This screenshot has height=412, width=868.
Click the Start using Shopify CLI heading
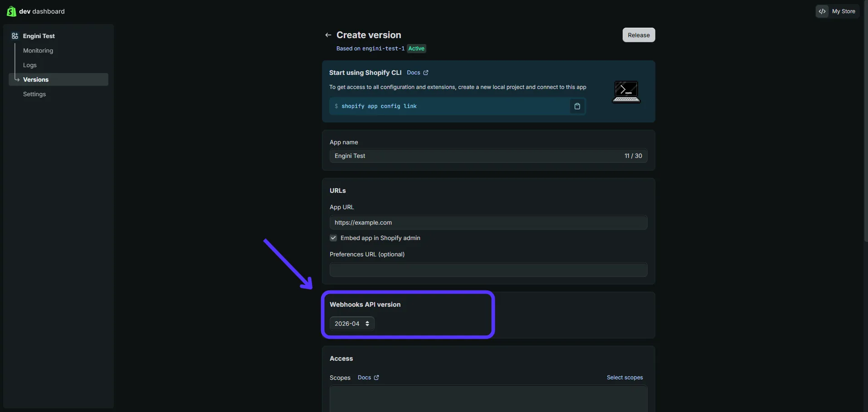(x=366, y=73)
